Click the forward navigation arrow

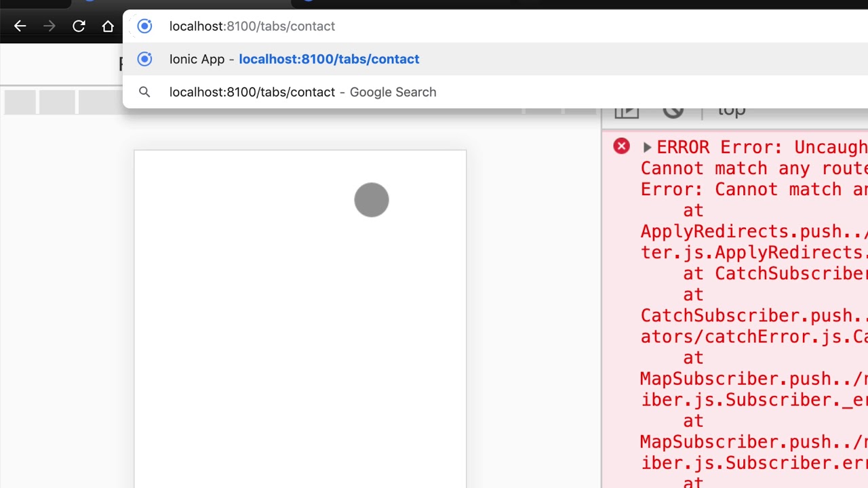tap(50, 26)
